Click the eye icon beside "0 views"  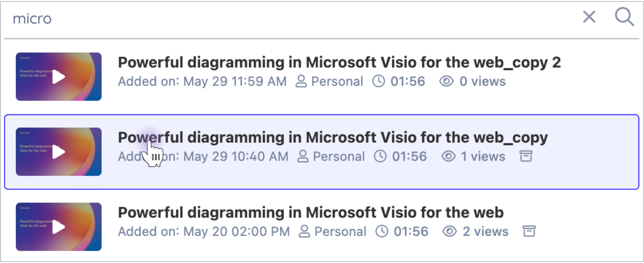[446, 81]
